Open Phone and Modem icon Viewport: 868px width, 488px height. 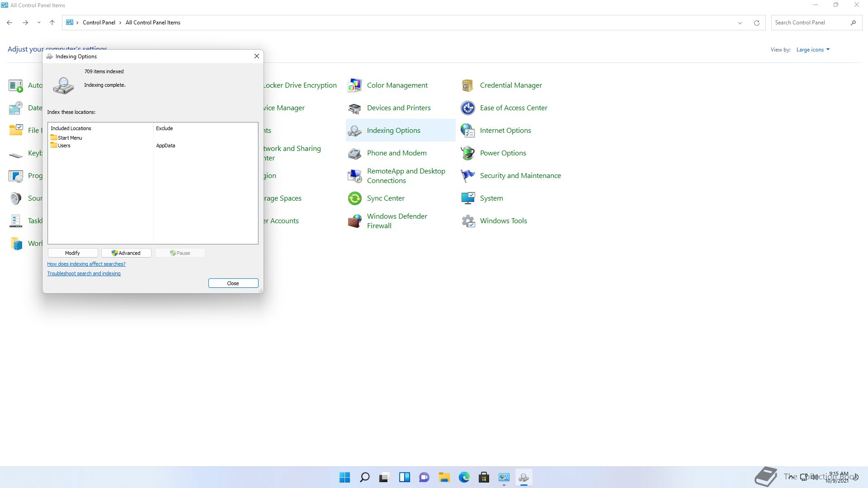click(355, 153)
